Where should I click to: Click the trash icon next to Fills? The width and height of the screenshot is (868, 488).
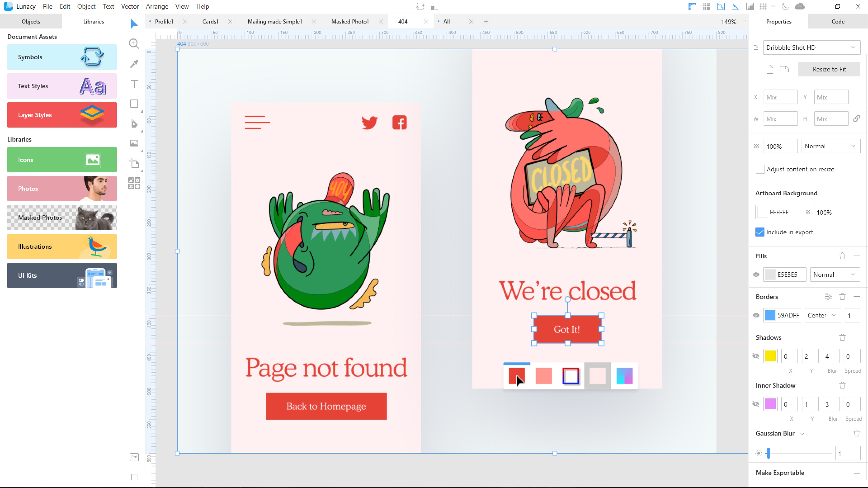click(x=842, y=256)
